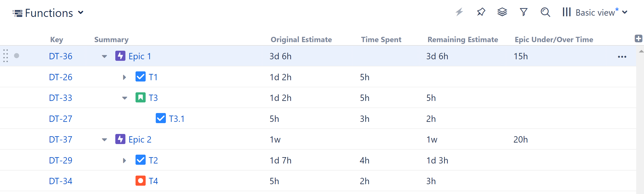The height and width of the screenshot is (194, 644).
Task: Collapse the Epic 2 row
Action: tap(104, 140)
